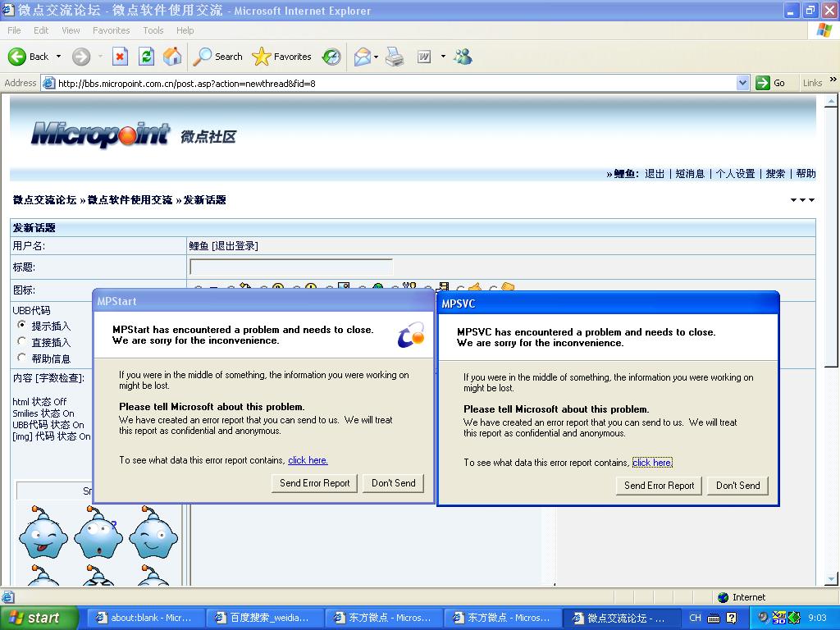Click the 帮助 link in the top navigation
840x630 pixels.
(806, 174)
